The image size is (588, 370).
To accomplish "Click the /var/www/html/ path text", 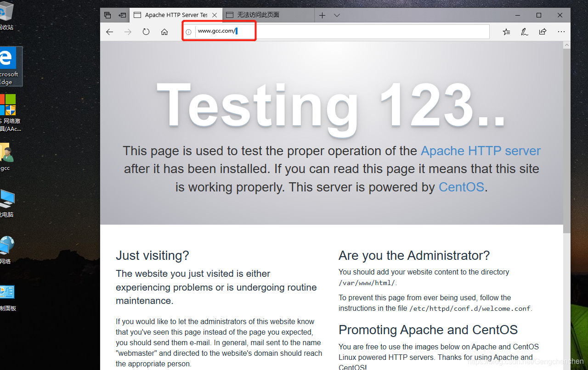I will pos(367,283).
